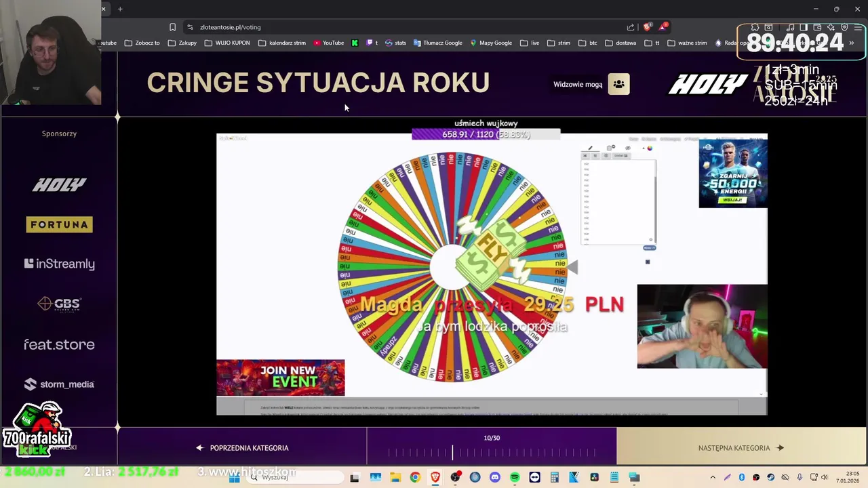Screen dimensions: 868x488
Task: Click the Bluetooth tray icon
Action: [742, 477]
